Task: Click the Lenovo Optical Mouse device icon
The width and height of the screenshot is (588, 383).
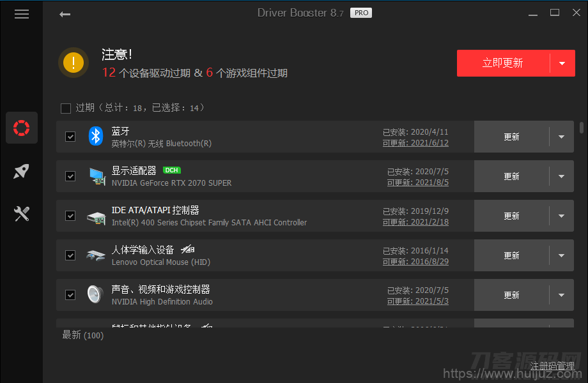Action: click(96, 256)
